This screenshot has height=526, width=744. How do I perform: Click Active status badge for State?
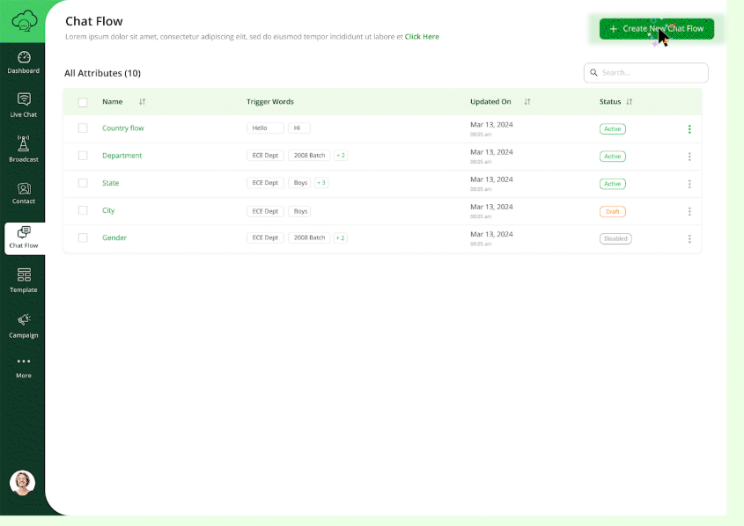click(x=613, y=184)
